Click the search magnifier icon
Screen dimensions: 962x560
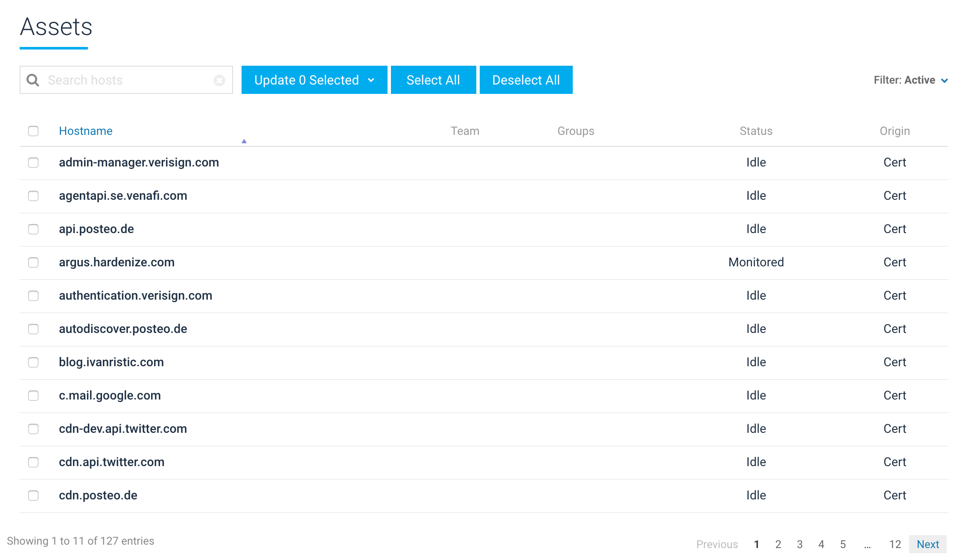[33, 80]
